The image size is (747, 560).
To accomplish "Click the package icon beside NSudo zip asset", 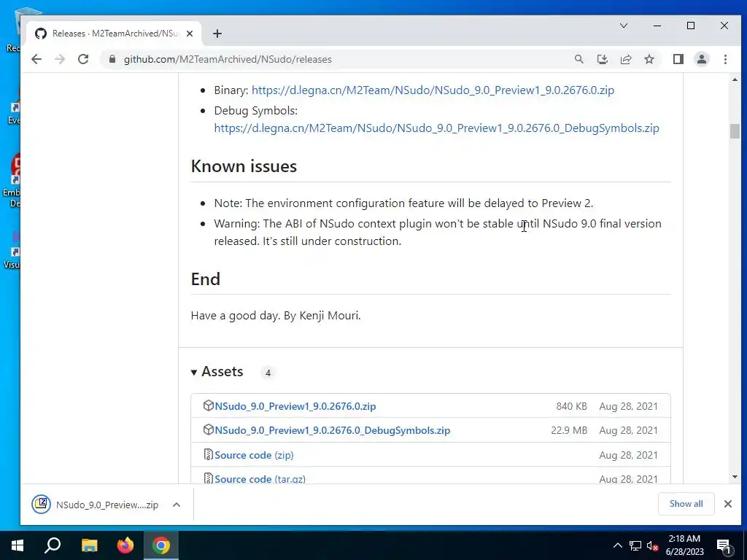I will [x=208, y=405].
